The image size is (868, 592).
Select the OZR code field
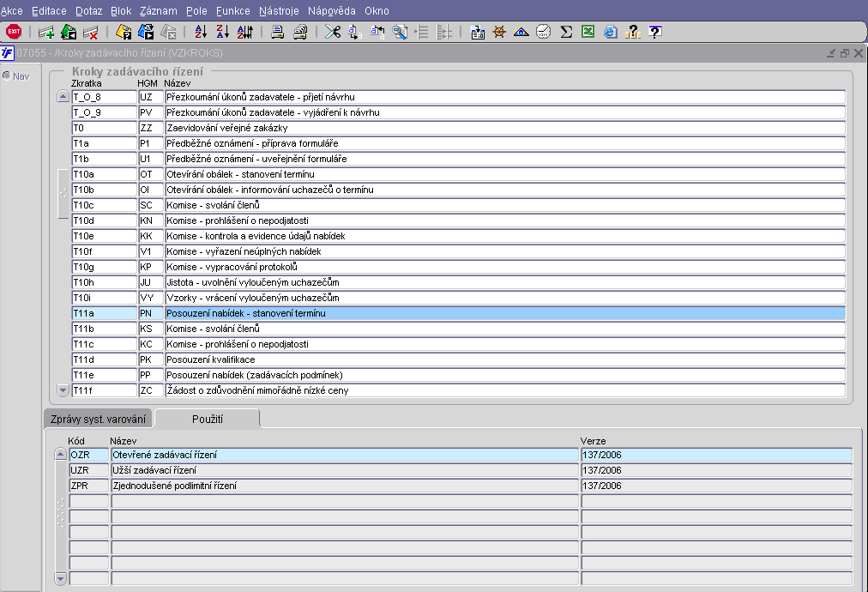coord(88,455)
